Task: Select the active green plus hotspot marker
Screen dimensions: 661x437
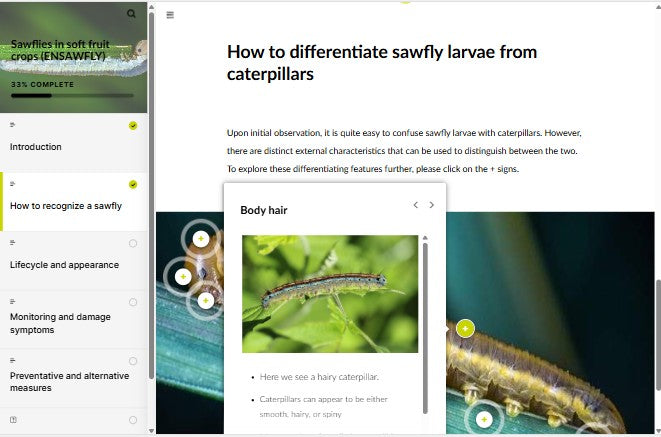Action: tap(465, 328)
